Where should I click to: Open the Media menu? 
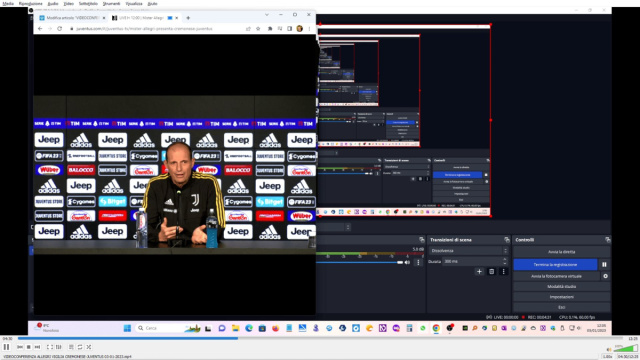click(8, 3)
